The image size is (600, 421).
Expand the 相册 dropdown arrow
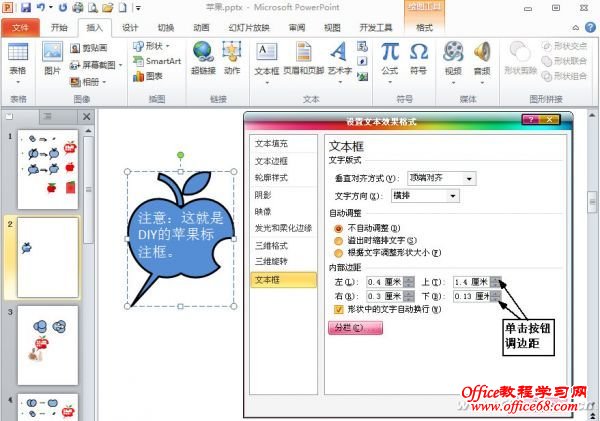(104, 82)
